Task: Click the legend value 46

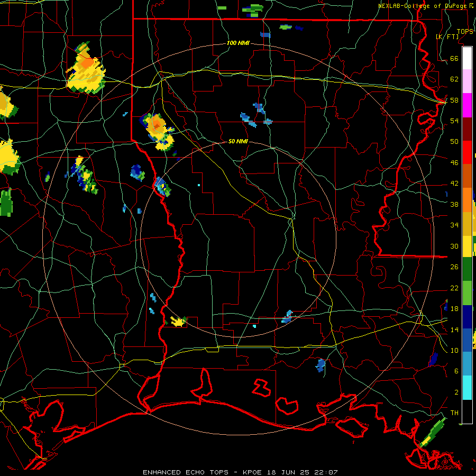Action: [454, 162]
